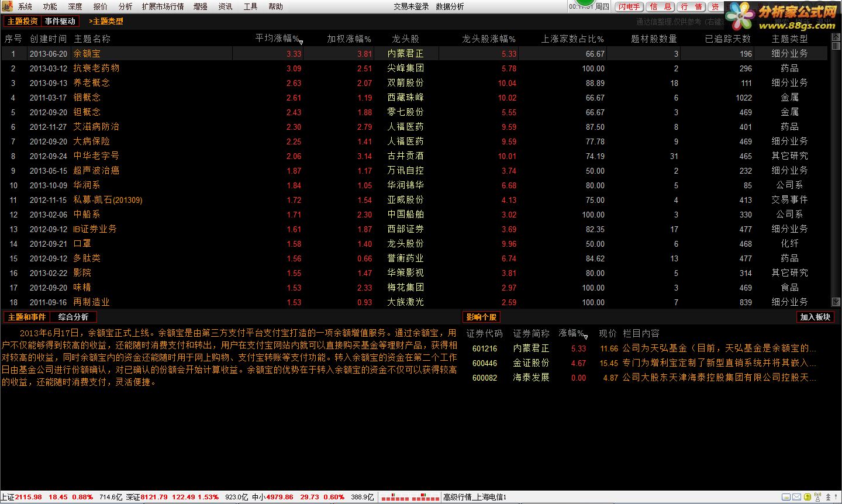This screenshot has height=504, width=842.
Task: Click sort arrow on 平均涨幅% column
Action: 301,42
